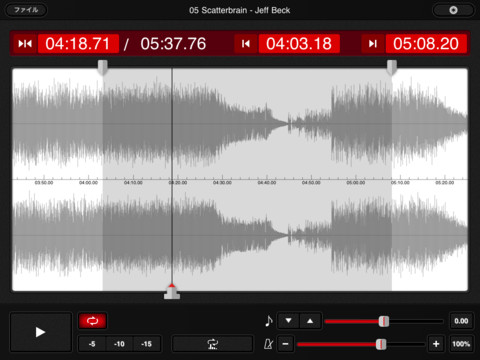Screen dimensions: 480x360
Task: Click the pitch slider handle
Action: [x=384, y=321]
